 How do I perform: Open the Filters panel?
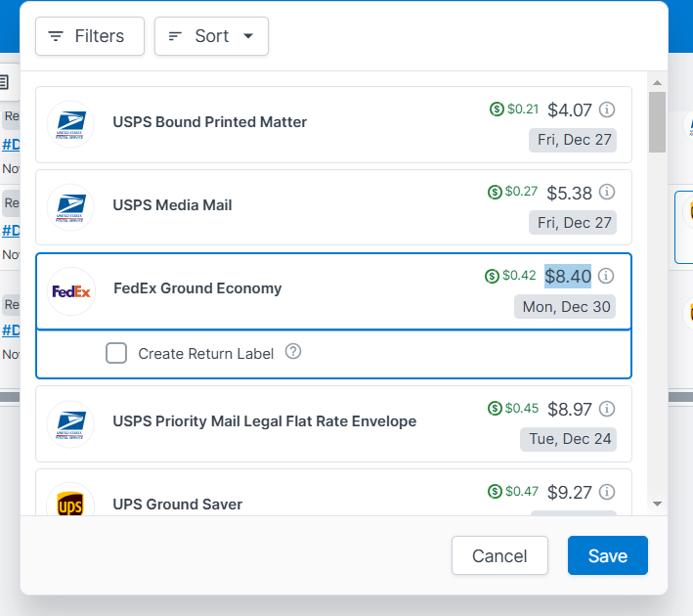90,36
